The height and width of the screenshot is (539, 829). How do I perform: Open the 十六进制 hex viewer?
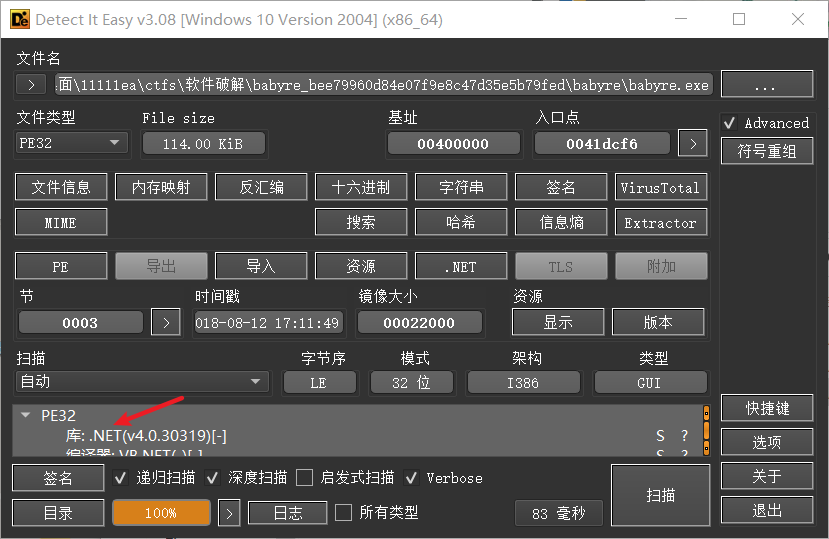tap(361, 187)
